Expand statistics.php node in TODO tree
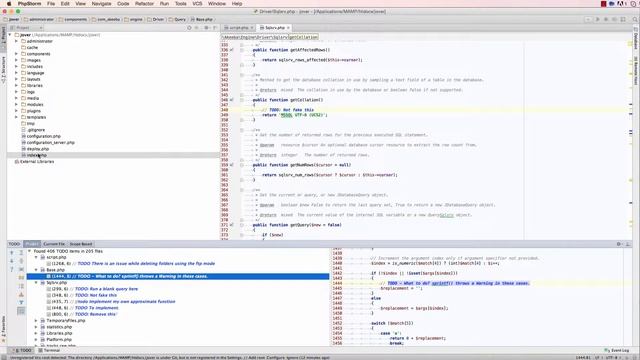The width and height of the screenshot is (640, 360). pos(36,327)
